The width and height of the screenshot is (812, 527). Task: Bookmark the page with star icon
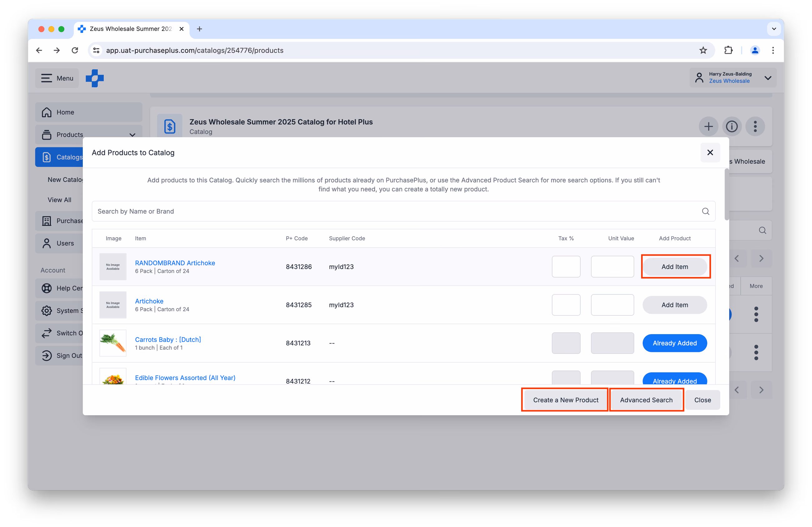[703, 51]
